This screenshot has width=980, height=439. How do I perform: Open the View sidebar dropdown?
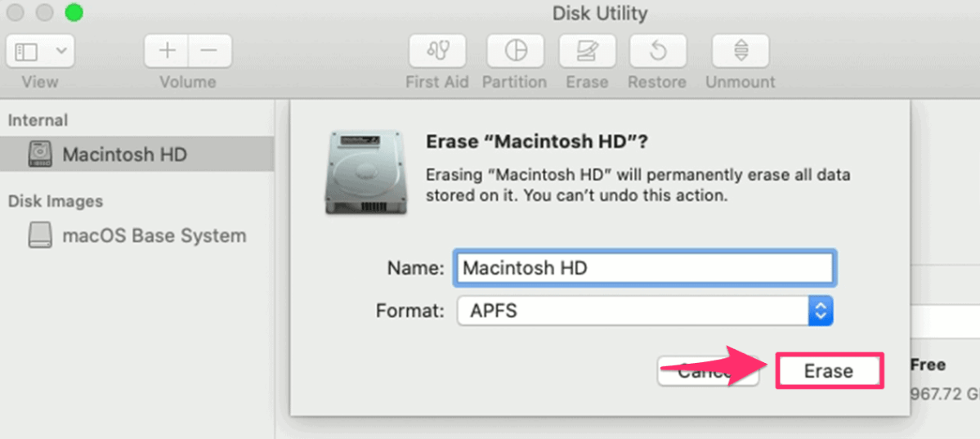40,51
